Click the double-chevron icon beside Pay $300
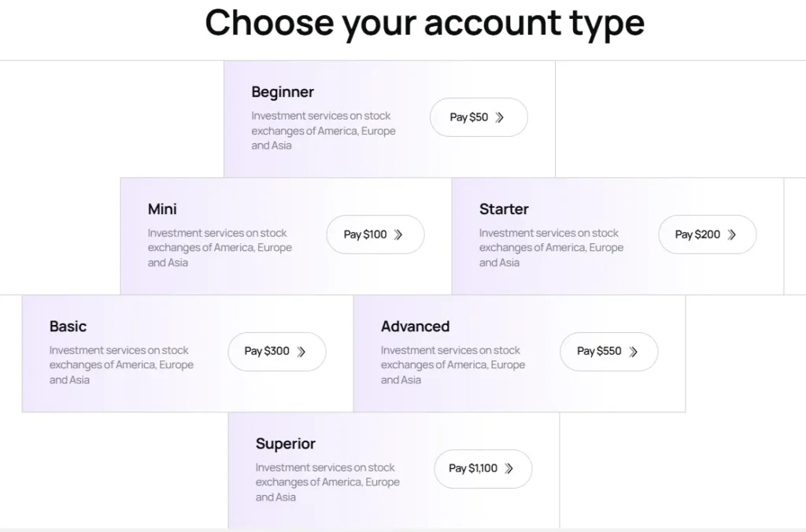 pyautogui.click(x=301, y=352)
